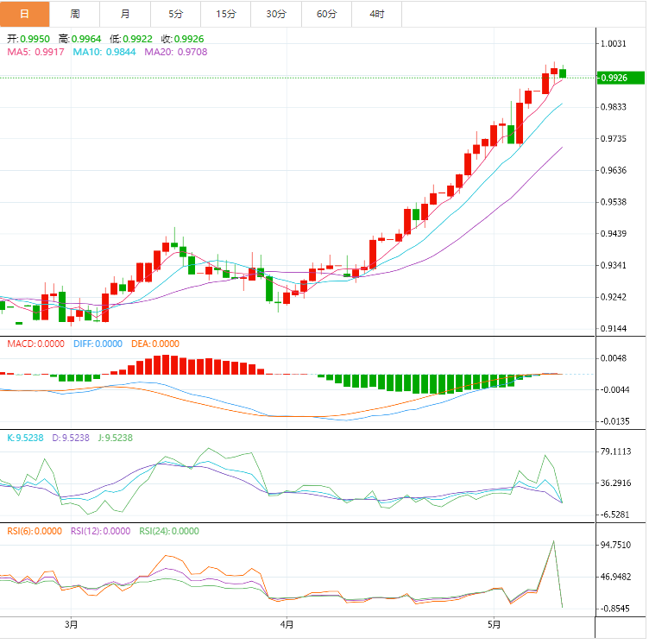649x644 pixels.
Task: Click the 3月 marker on time axis
Action: [x=72, y=624]
